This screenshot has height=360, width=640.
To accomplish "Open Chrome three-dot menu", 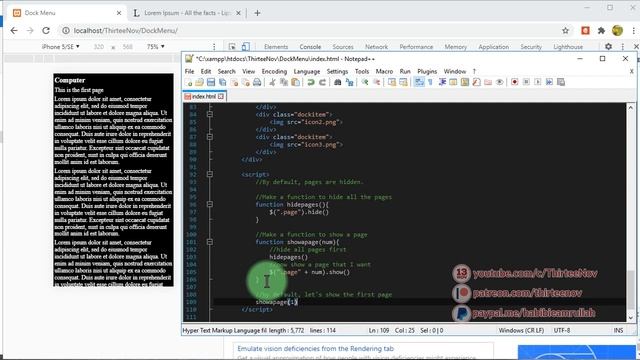I will [x=633, y=31].
